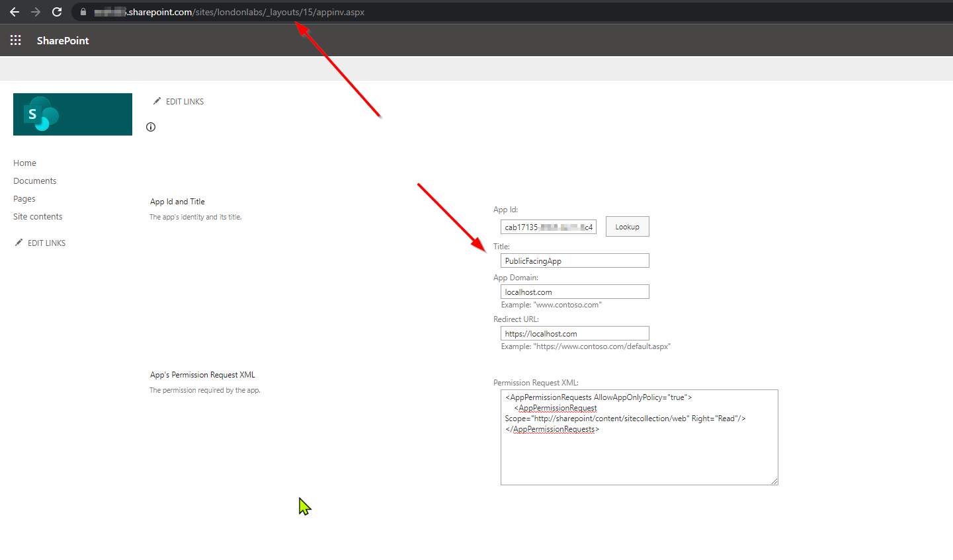The height and width of the screenshot is (560, 953).
Task: Click sidebar EDIT LINKS text
Action: point(46,243)
